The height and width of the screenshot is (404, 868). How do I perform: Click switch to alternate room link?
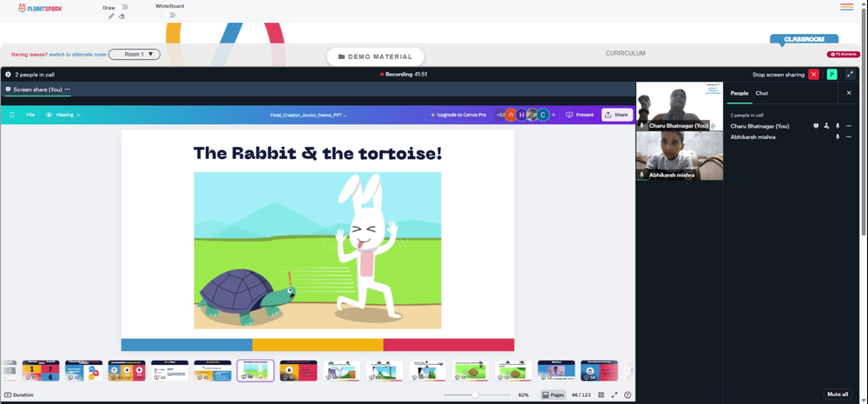tap(78, 55)
